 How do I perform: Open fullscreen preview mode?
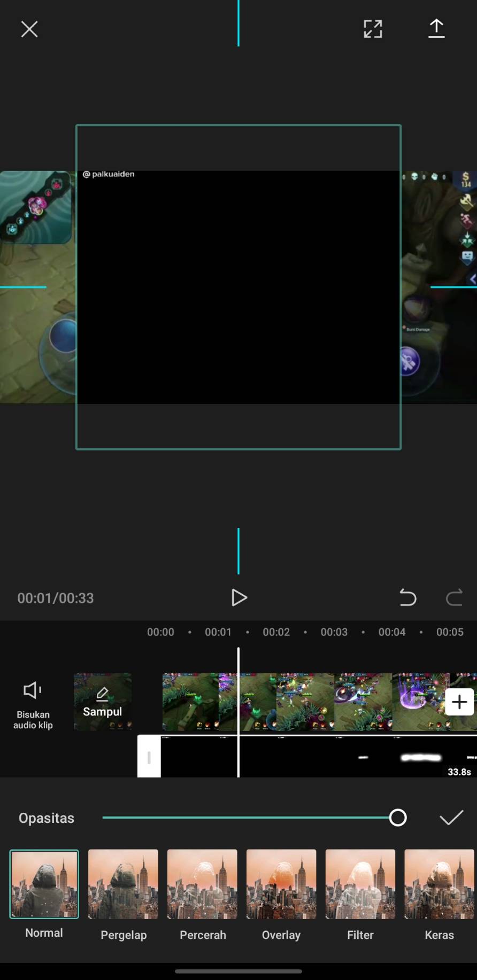click(373, 29)
